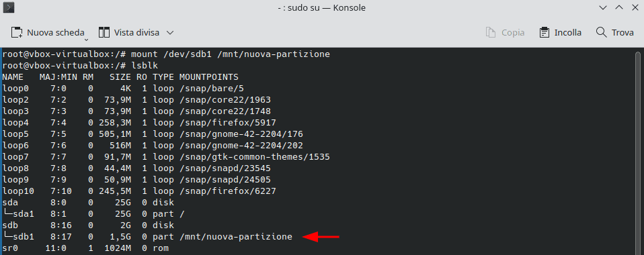Image resolution: width=644 pixels, height=255 pixels.
Task: Click the window title 'sudo su — Konsole'
Action: click(x=321, y=8)
